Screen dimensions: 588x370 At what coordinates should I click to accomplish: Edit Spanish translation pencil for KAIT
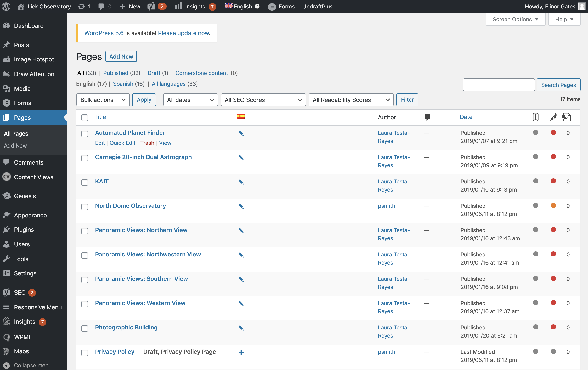(x=241, y=182)
